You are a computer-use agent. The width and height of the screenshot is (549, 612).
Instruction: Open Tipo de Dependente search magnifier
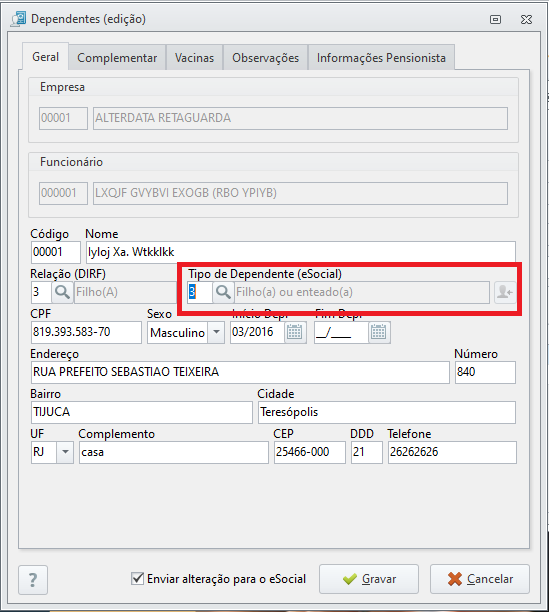tap(223, 292)
